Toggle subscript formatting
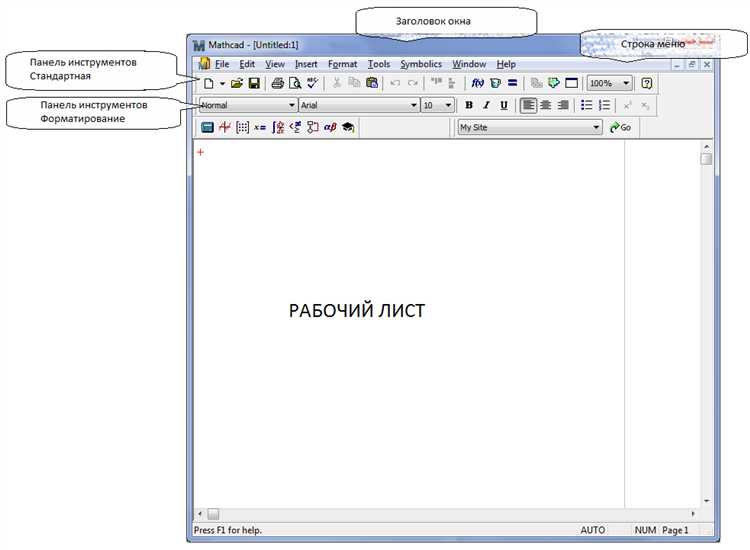This screenshot has height=550, width=750. (x=645, y=105)
